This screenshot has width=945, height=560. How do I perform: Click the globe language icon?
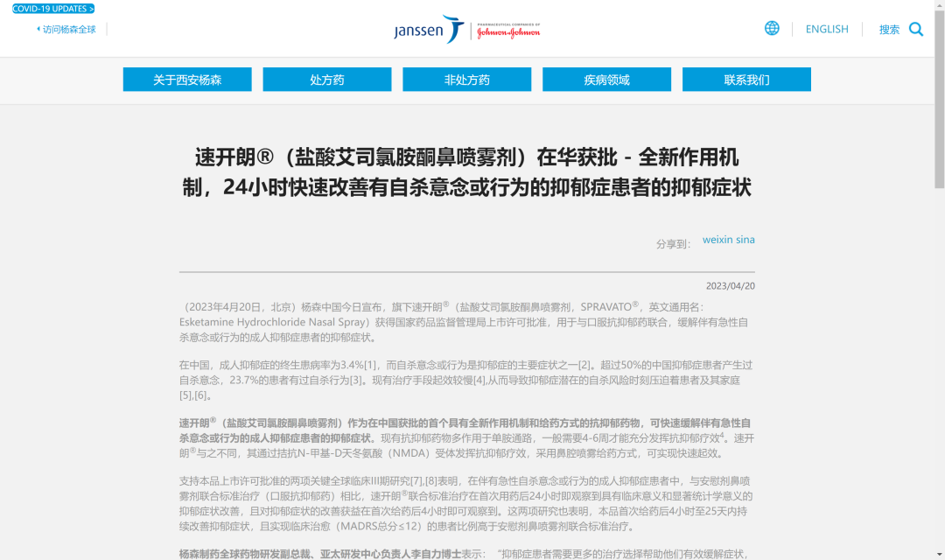(x=772, y=28)
